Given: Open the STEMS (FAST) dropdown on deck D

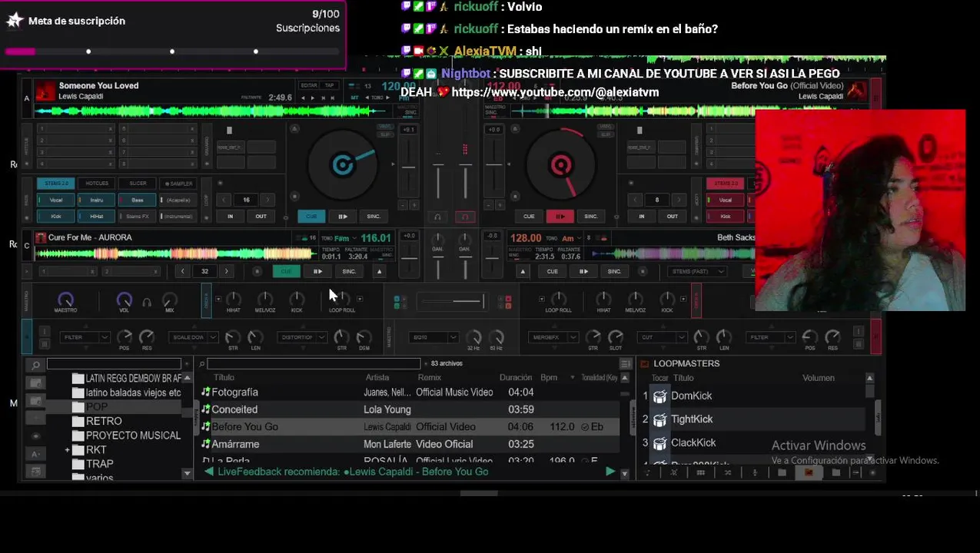Looking at the screenshot, I should pyautogui.click(x=698, y=271).
